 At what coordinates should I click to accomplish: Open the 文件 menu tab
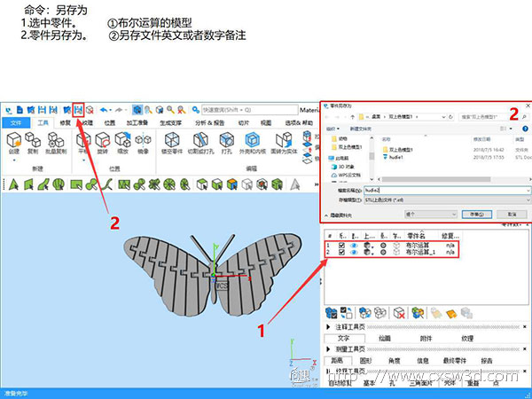(x=14, y=122)
